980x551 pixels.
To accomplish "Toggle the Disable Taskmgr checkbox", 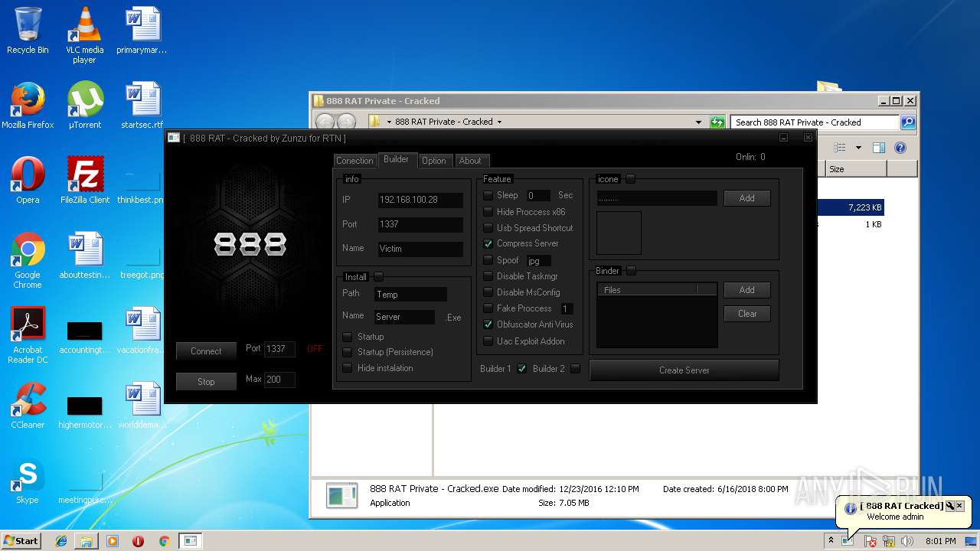I will click(488, 276).
